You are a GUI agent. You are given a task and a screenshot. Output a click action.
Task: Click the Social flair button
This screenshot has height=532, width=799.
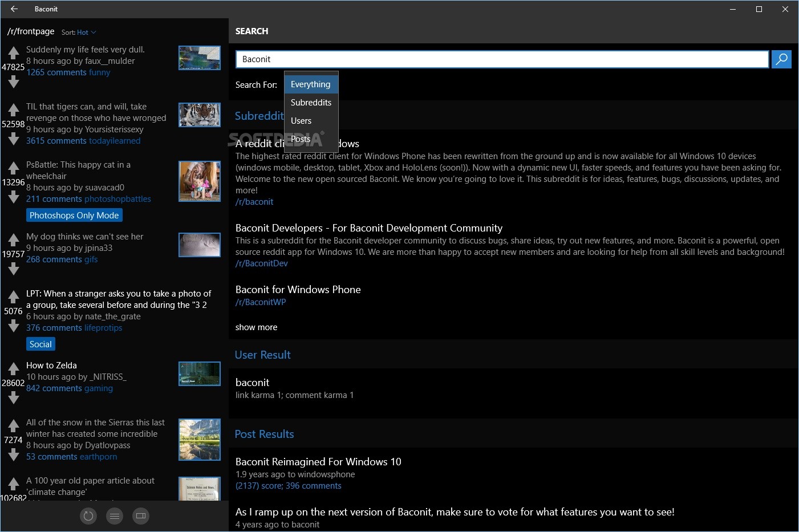click(40, 344)
